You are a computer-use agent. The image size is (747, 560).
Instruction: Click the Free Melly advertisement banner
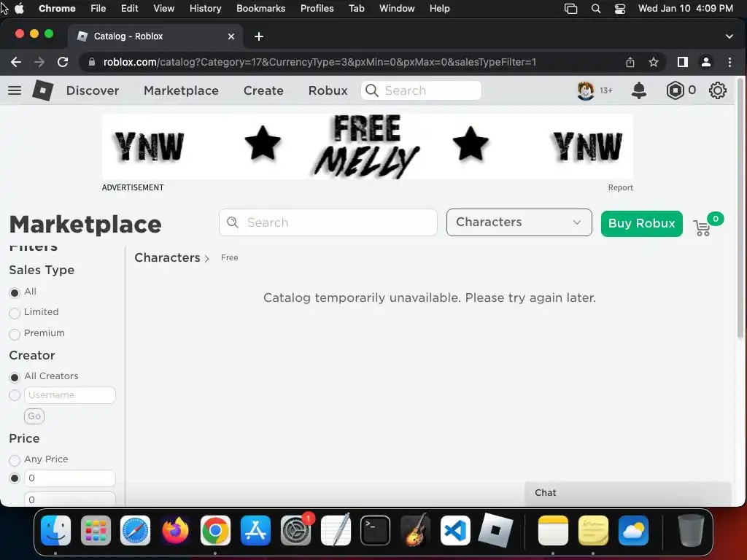368,147
